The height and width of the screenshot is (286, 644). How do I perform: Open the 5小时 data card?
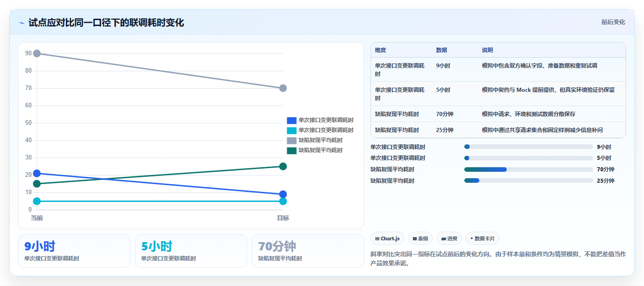[191, 251]
